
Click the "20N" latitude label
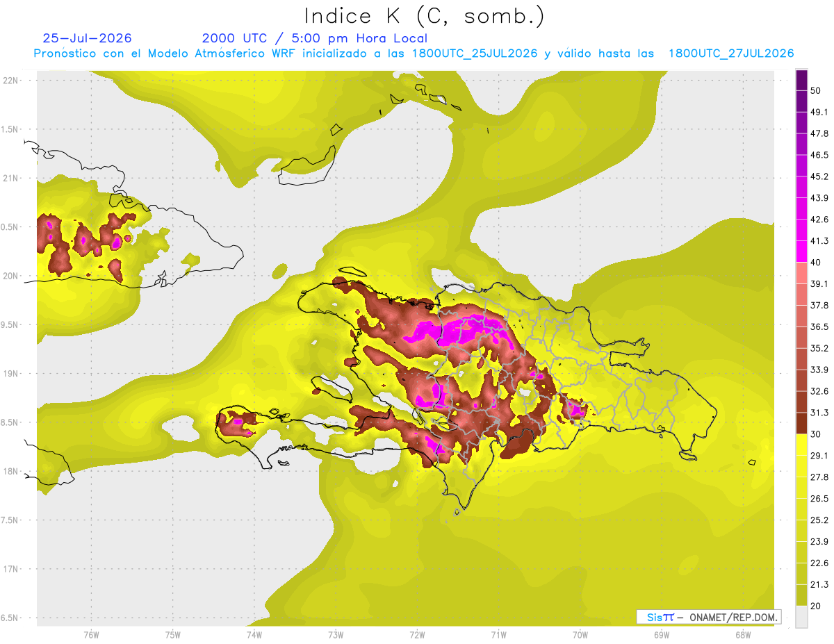(11, 276)
